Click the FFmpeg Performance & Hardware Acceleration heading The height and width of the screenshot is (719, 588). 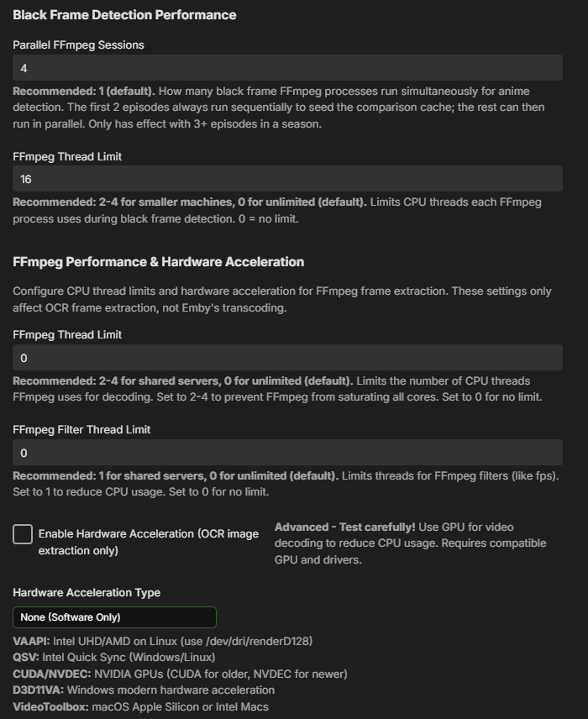(x=158, y=262)
